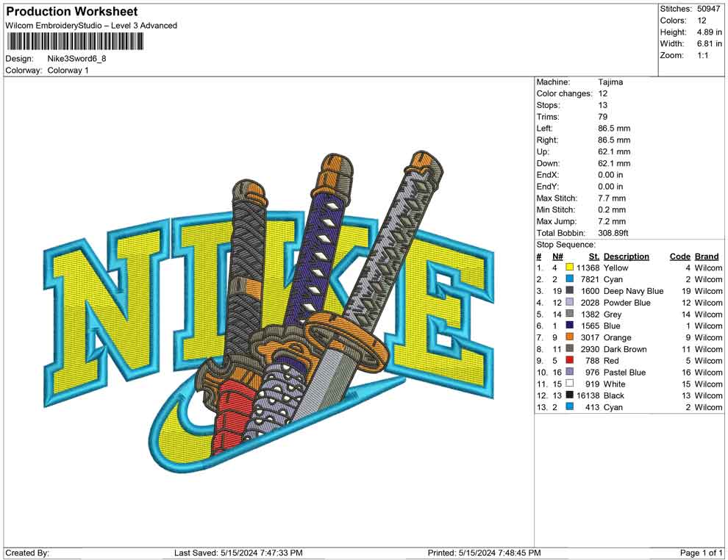
Task: Click the White thread swatch
Action: coord(570,384)
